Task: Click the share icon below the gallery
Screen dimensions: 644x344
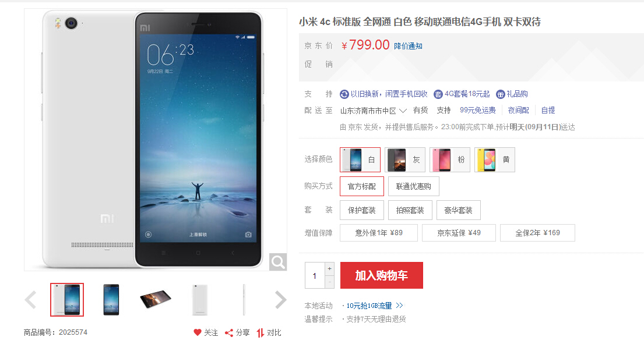Action: (229, 333)
